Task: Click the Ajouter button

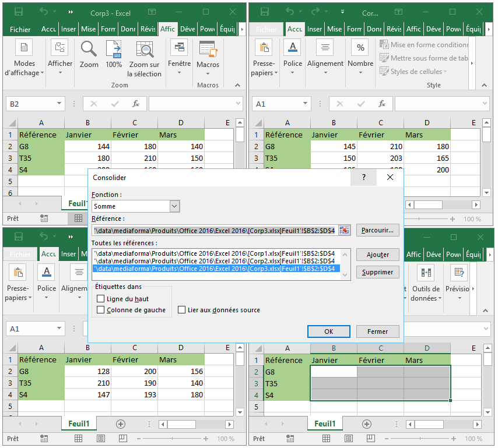Action: [377, 255]
